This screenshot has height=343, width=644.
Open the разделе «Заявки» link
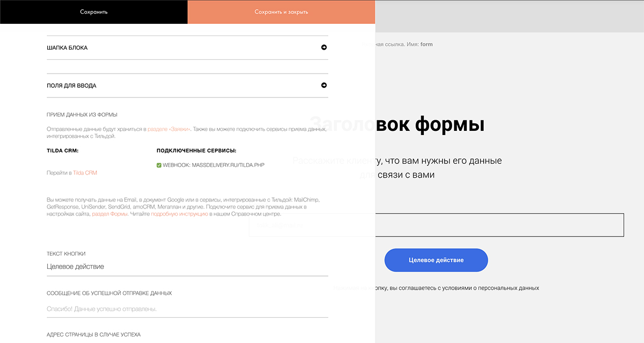tap(169, 129)
